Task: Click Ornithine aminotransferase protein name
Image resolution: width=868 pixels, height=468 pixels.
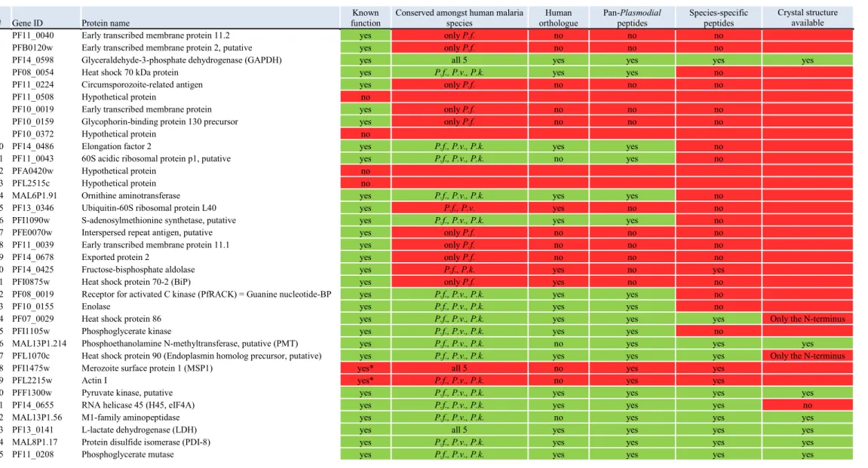Action: (x=130, y=195)
